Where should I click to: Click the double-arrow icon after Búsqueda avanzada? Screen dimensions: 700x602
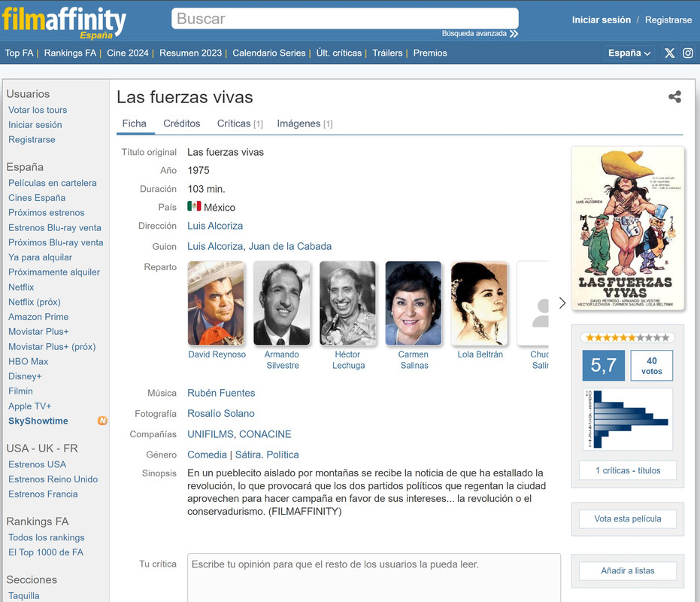pyautogui.click(x=514, y=34)
